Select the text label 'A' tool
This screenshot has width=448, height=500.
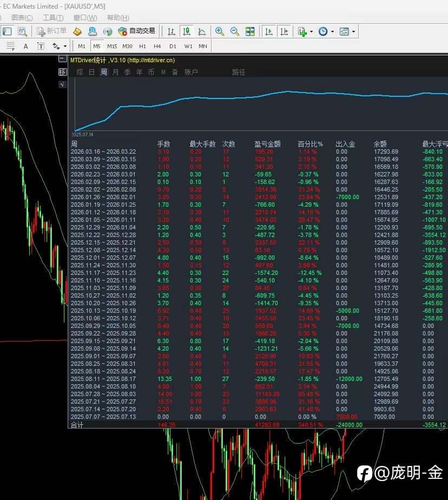coord(25,47)
